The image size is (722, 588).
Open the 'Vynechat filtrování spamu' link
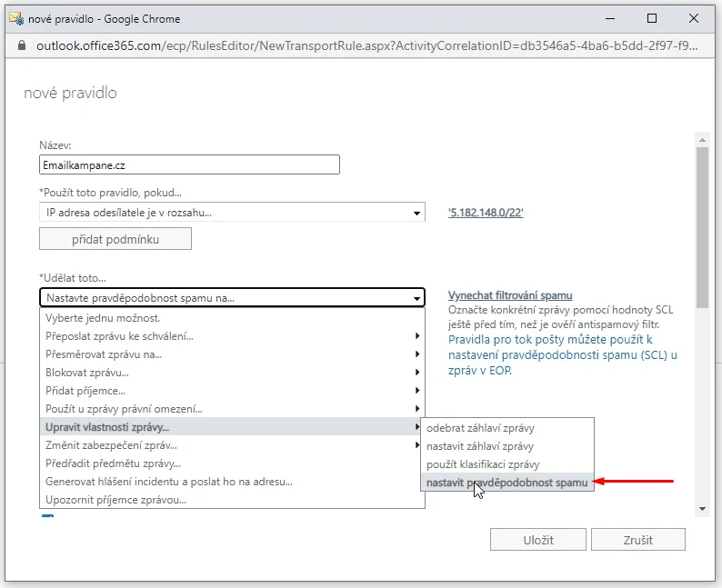click(x=510, y=295)
